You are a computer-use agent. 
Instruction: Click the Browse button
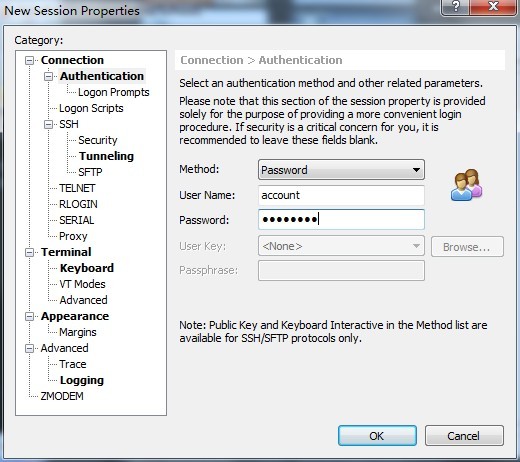[467, 247]
